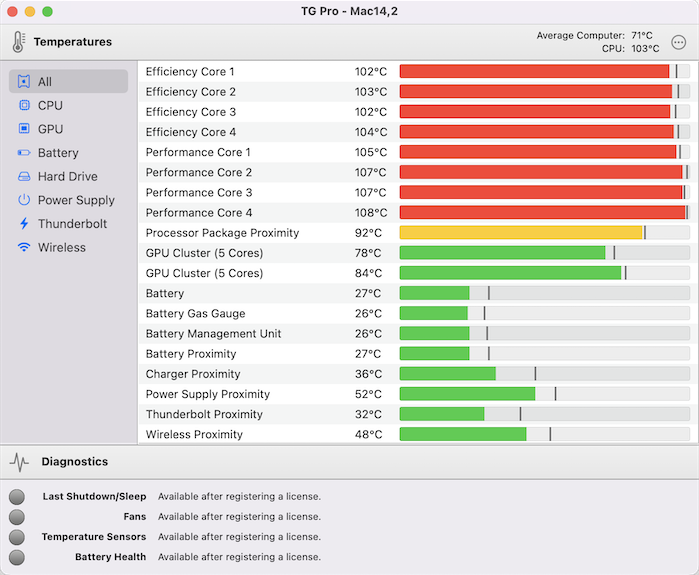This screenshot has height=575, width=699.
Task: Click the Power Supply power icon
Action: point(24,200)
